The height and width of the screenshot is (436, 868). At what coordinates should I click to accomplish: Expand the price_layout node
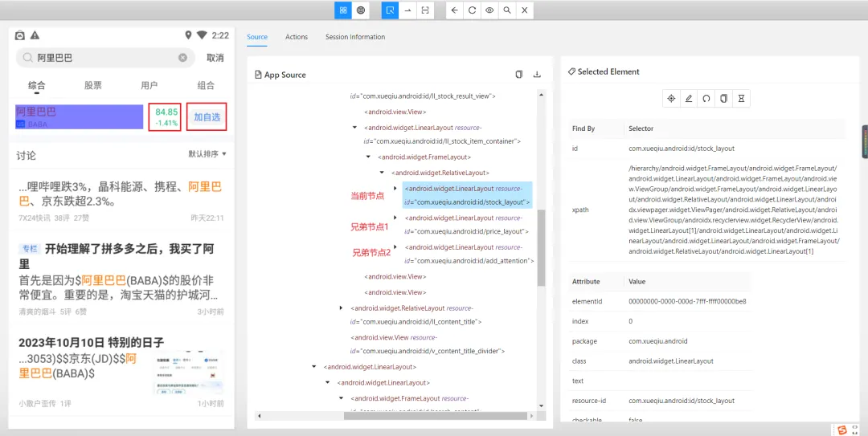(x=395, y=218)
